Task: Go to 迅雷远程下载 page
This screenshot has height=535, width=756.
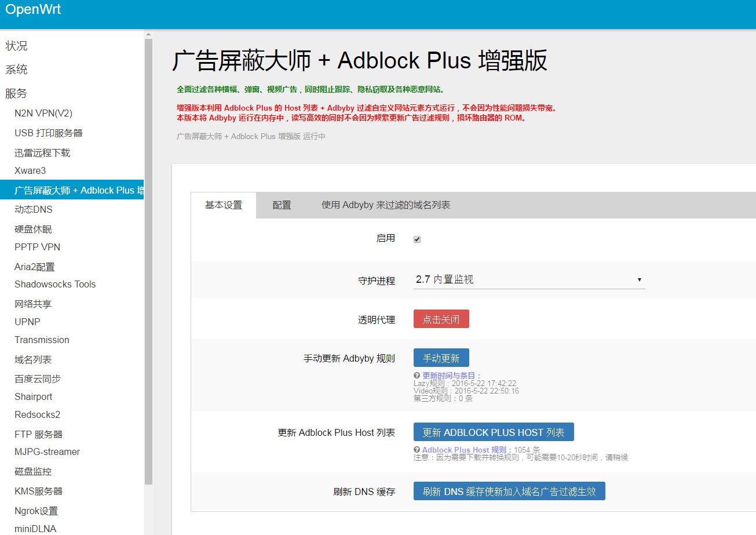Action: pos(42,152)
